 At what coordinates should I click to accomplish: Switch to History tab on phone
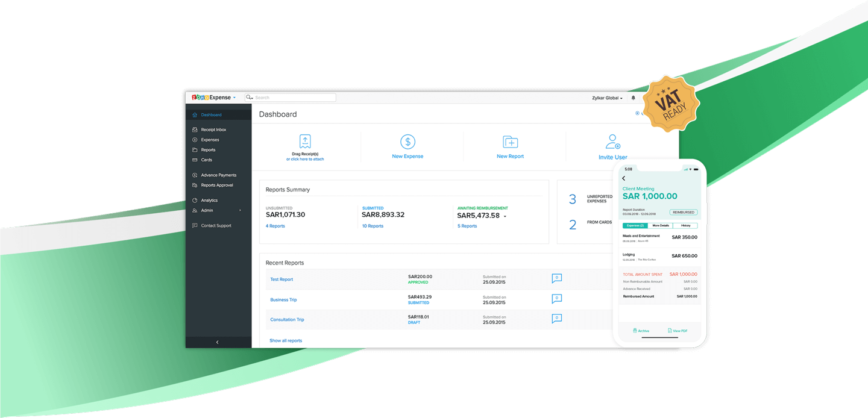click(x=685, y=226)
